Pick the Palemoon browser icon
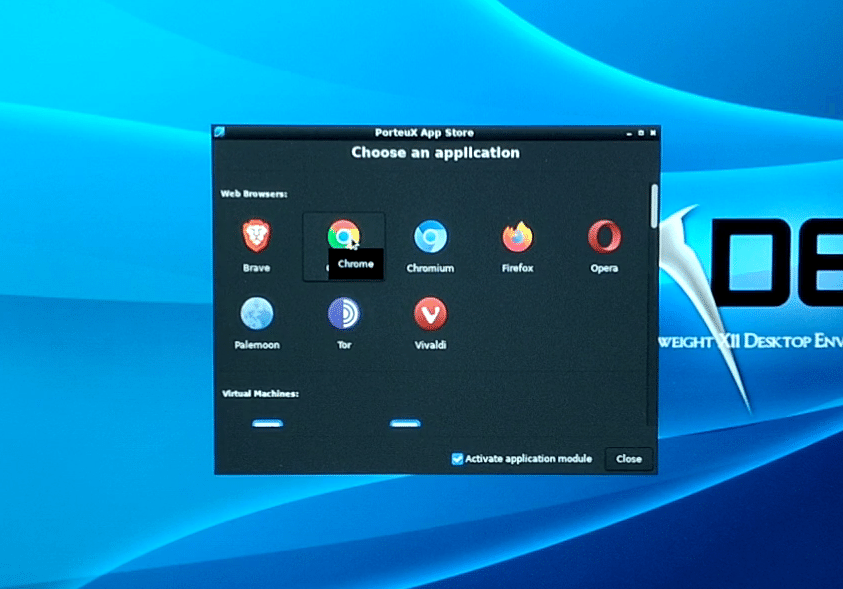The height and width of the screenshot is (589, 843). pos(257,313)
